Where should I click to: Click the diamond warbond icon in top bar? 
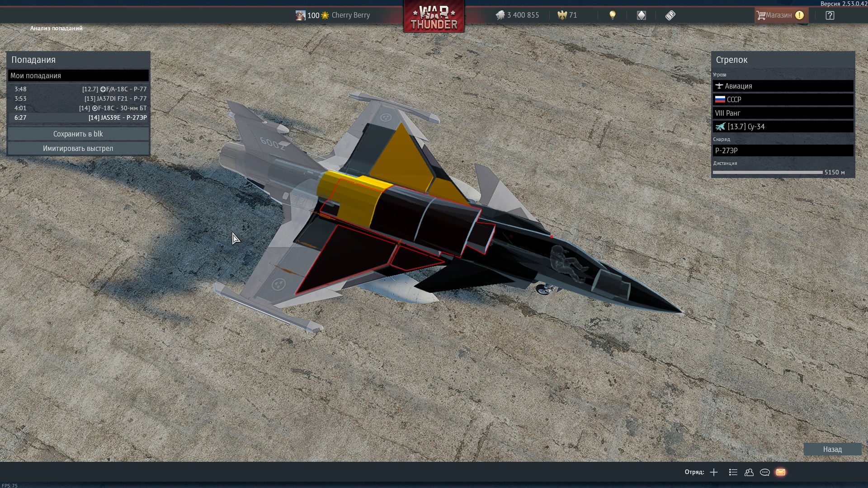(642, 15)
